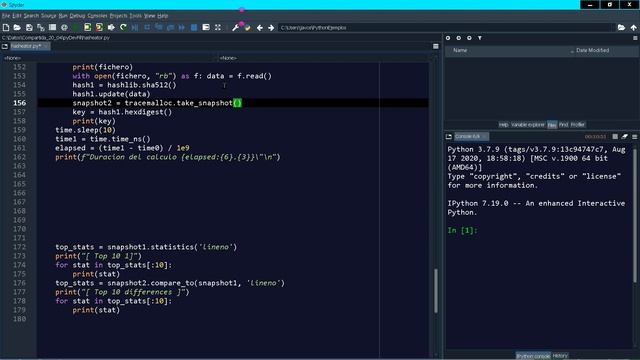Save all files toolbar icon
Viewport: 640px width, 360px height.
41,27
